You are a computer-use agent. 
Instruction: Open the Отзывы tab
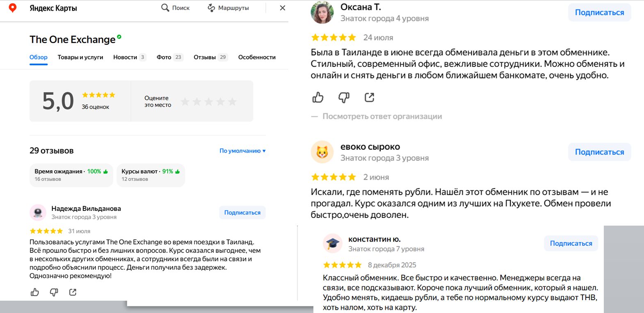pos(210,57)
